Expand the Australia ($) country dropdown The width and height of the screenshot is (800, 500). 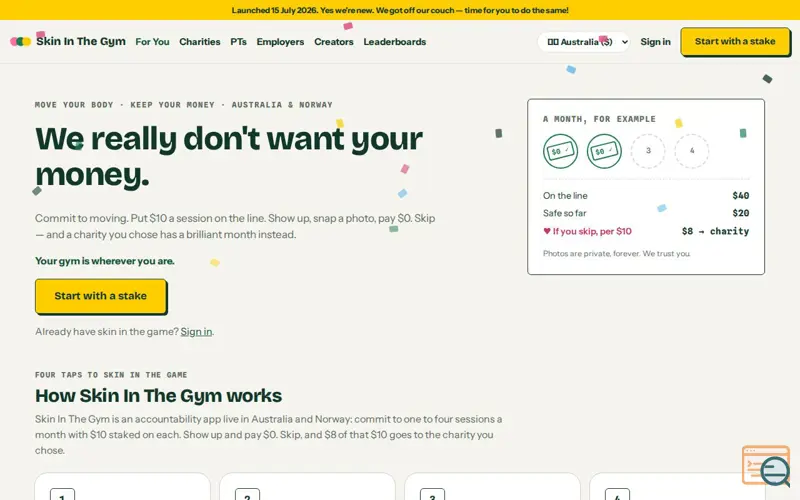click(584, 42)
